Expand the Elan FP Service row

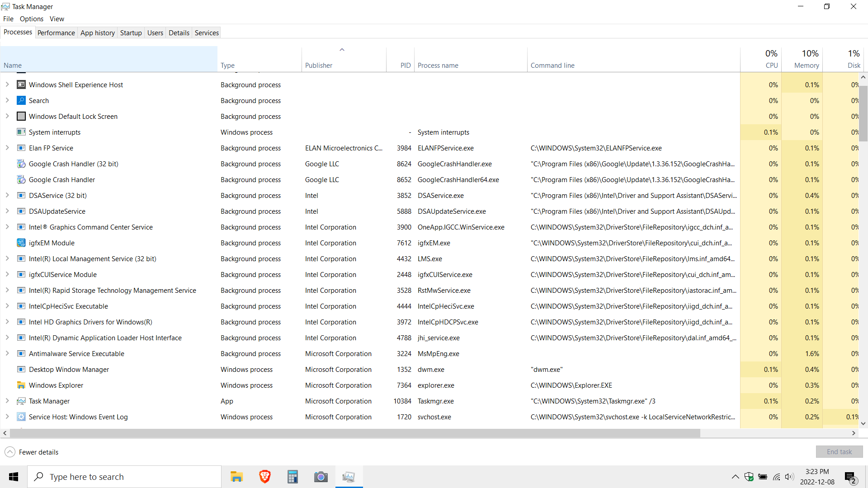(7, 148)
